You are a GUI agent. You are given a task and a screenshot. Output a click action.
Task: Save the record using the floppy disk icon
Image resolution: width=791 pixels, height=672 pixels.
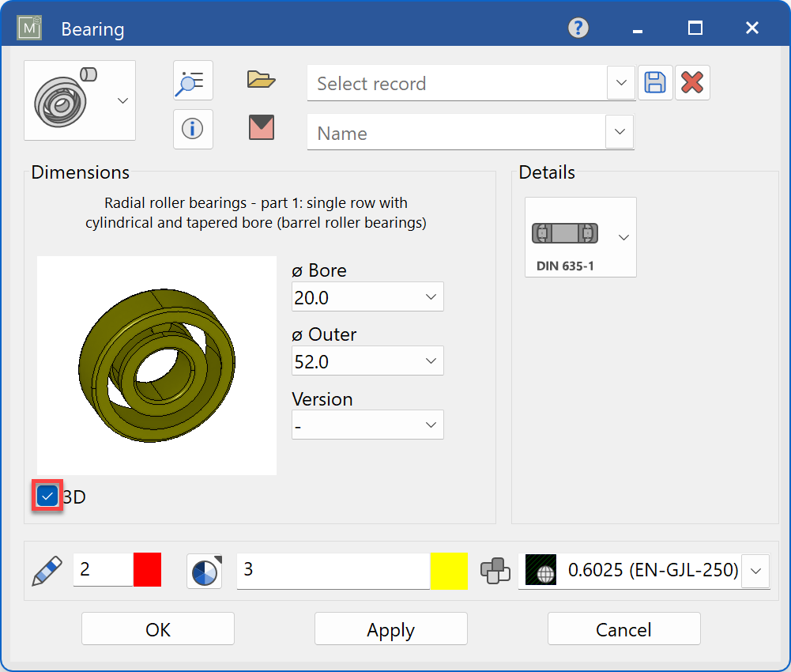point(654,82)
